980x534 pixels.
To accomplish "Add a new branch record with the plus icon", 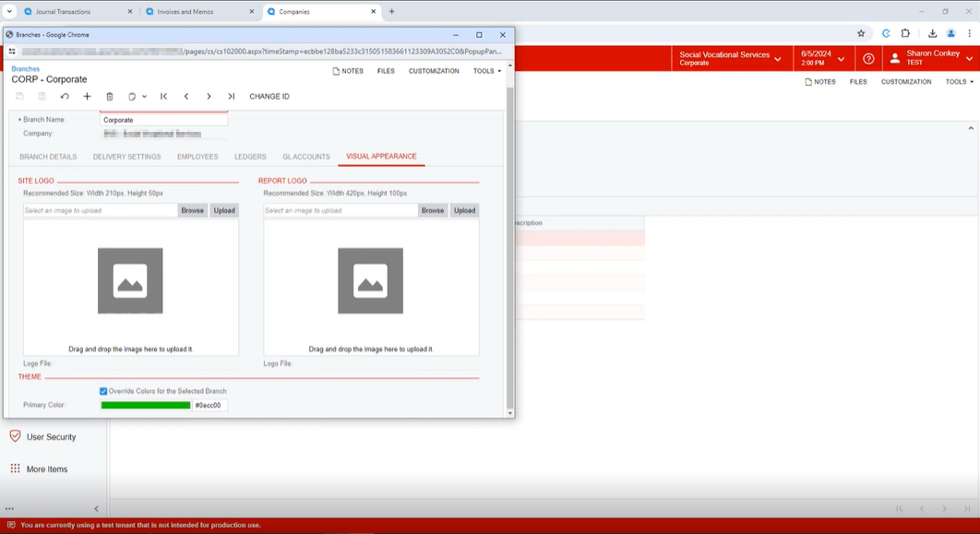I will coord(88,96).
